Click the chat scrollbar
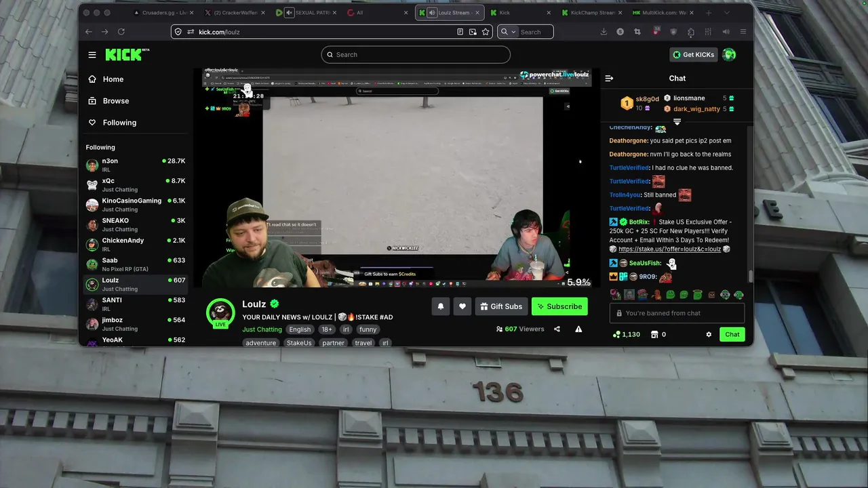Viewport: 868px width, 488px height. tap(750, 276)
